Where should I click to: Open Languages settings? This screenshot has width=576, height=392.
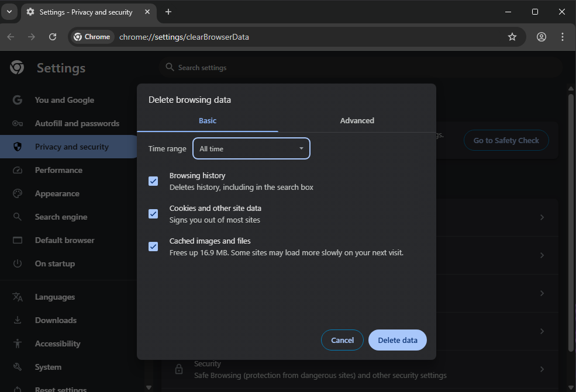(55, 297)
